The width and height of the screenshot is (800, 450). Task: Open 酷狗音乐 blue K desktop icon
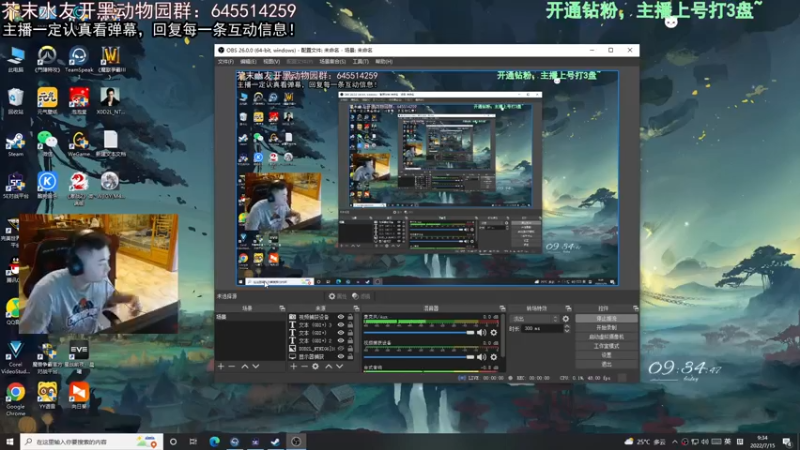(47, 185)
